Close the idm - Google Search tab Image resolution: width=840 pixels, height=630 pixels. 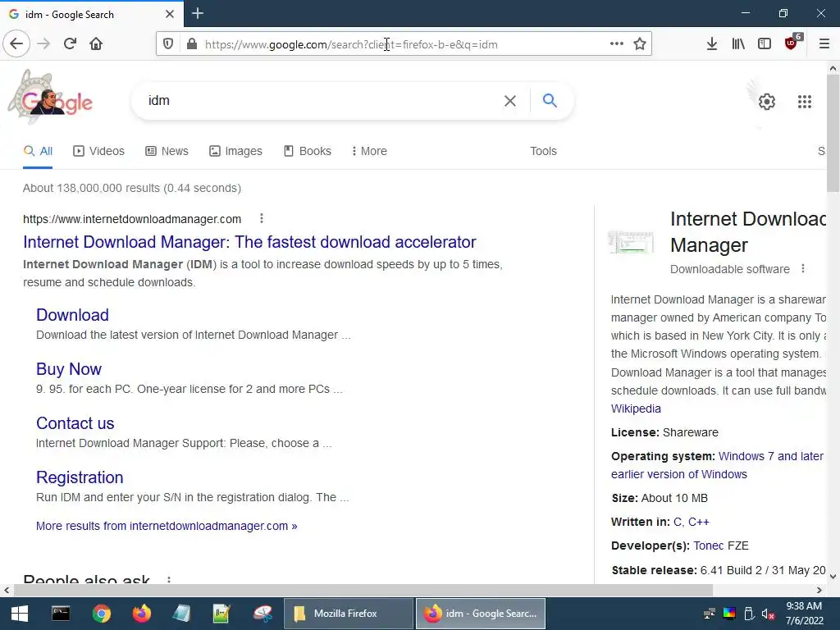click(170, 14)
